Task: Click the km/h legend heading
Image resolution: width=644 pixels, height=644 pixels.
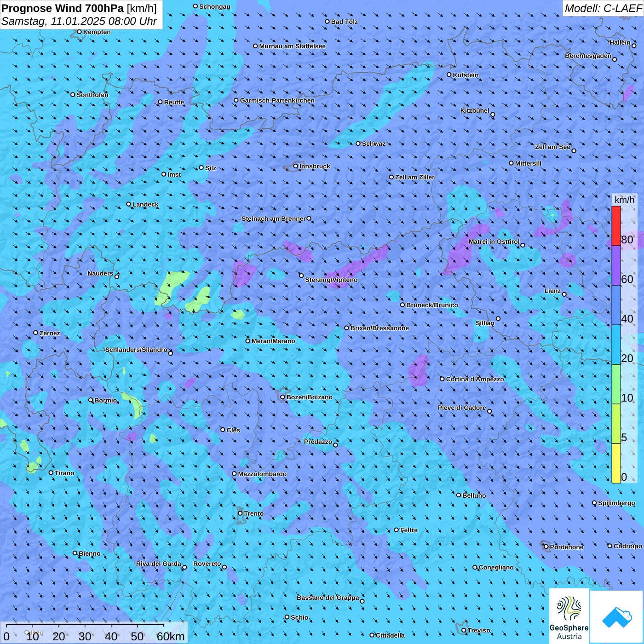Action: click(624, 200)
